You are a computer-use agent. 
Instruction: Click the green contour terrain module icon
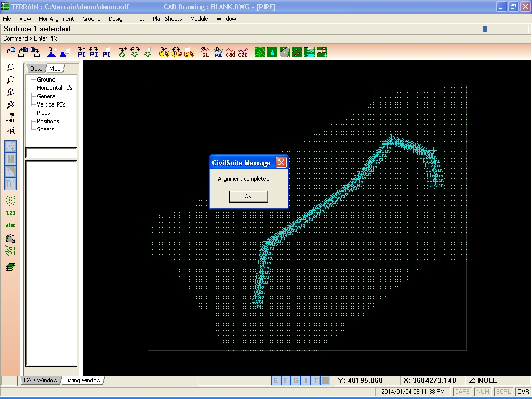pyautogui.click(x=260, y=52)
